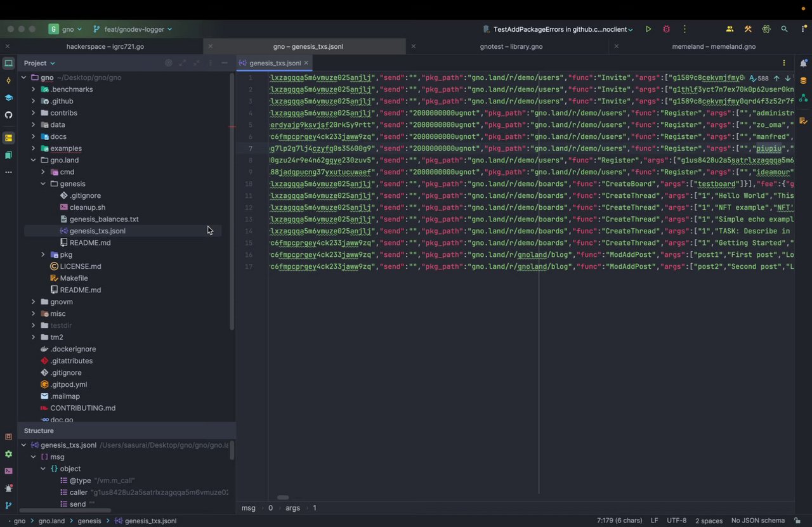812x527 pixels.
Task: Open the Database tool window icon
Action: pos(803,81)
